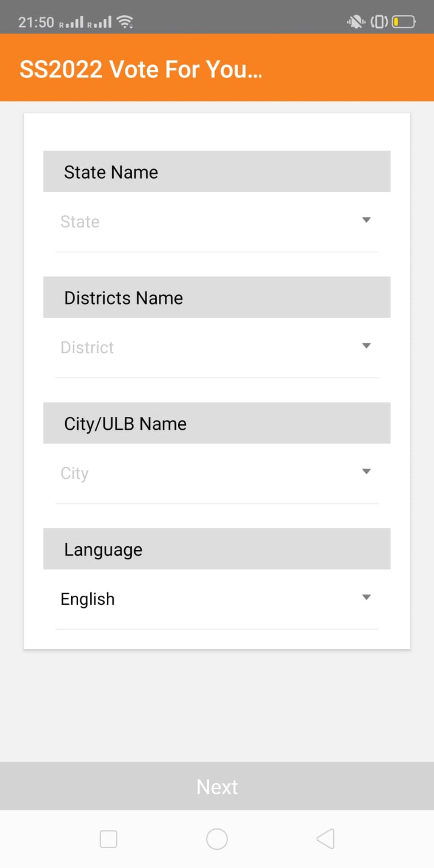Tap the muted notification bell icon
The image size is (434, 868).
tap(355, 22)
